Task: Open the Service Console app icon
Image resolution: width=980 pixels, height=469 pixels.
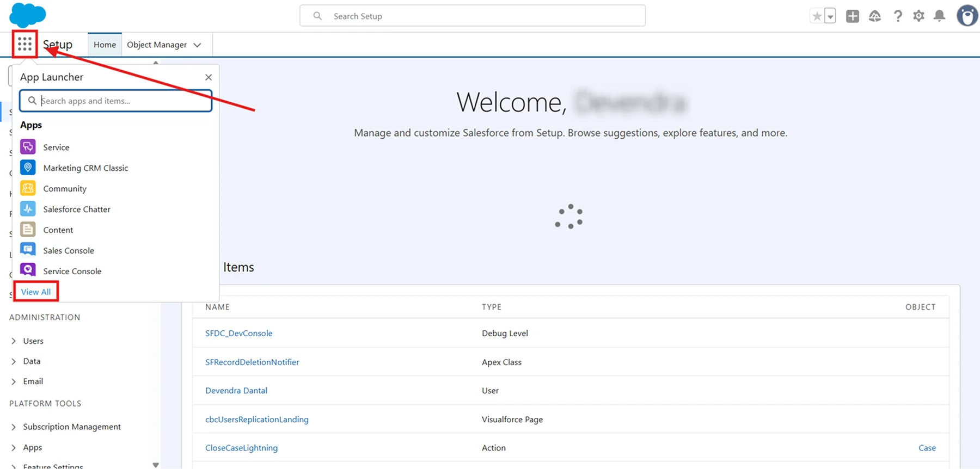Action: [28, 270]
